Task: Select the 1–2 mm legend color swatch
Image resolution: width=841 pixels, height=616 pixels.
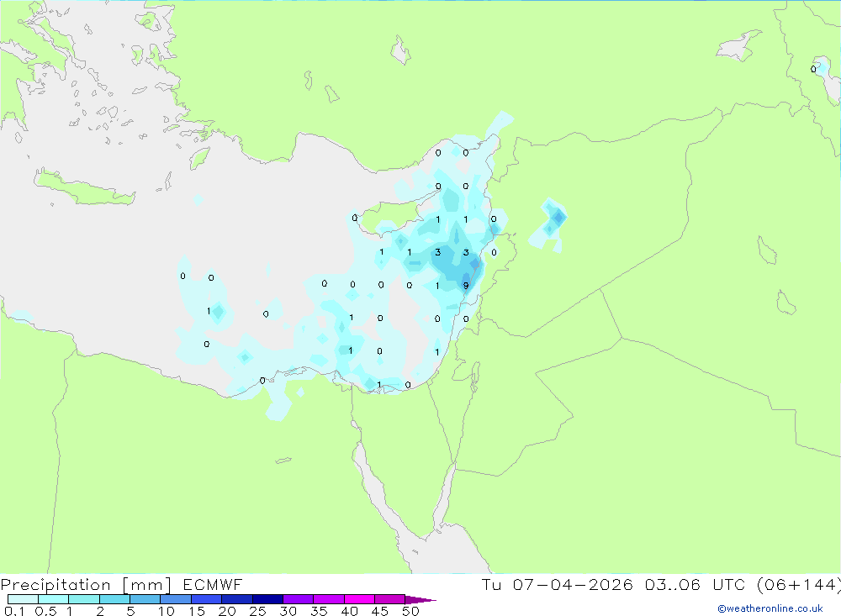Action: pyautogui.click(x=83, y=599)
